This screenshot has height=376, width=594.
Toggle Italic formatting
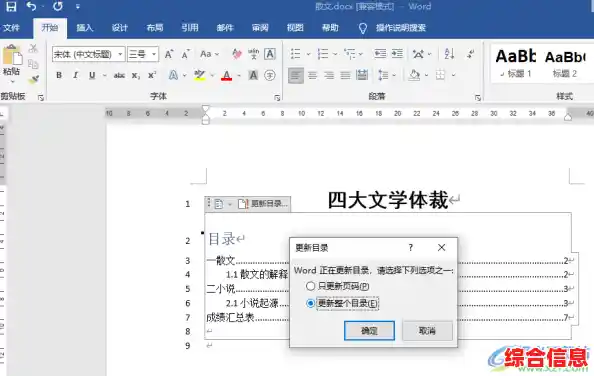coord(76,75)
